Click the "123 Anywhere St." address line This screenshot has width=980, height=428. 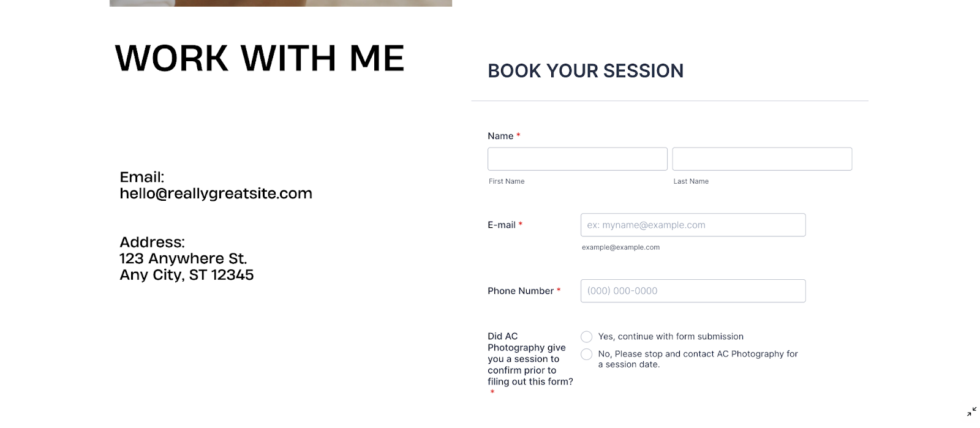[183, 258]
